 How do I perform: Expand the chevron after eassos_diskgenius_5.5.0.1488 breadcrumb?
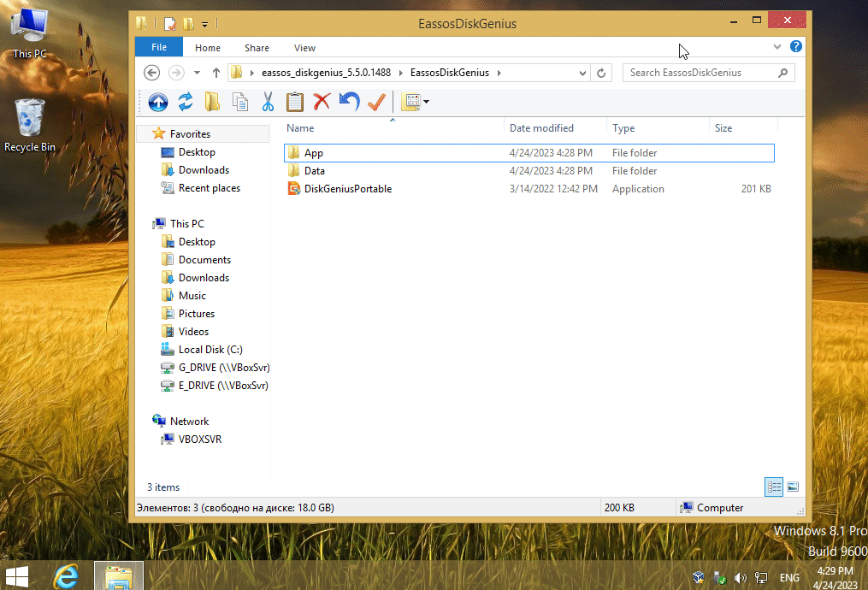click(x=401, y=73)
